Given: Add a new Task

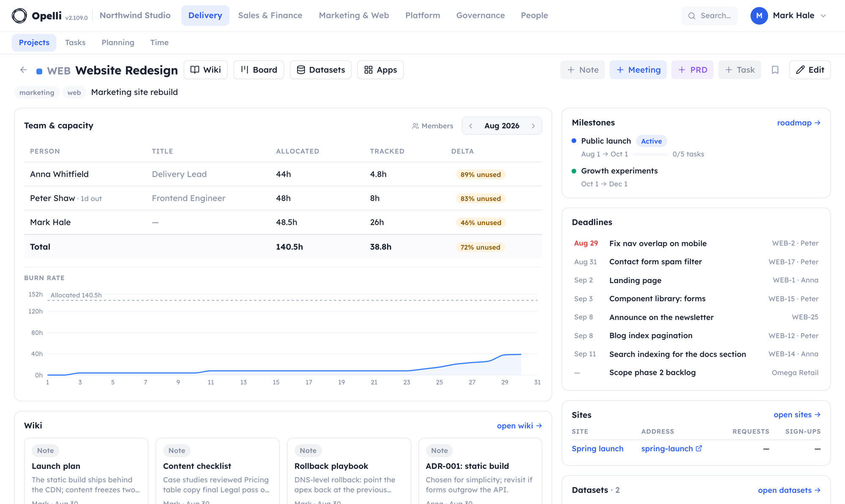Looking at the screenshot, I should coord(739,70).
